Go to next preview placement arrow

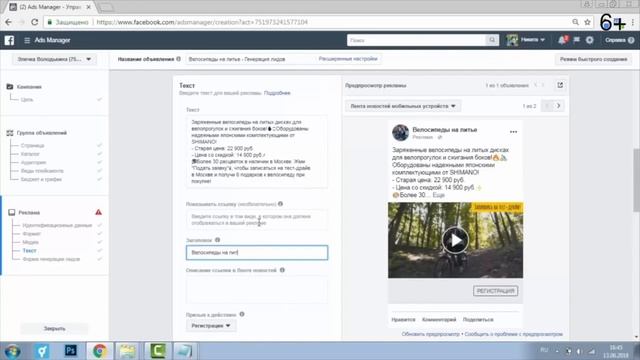tap(558, 106)
